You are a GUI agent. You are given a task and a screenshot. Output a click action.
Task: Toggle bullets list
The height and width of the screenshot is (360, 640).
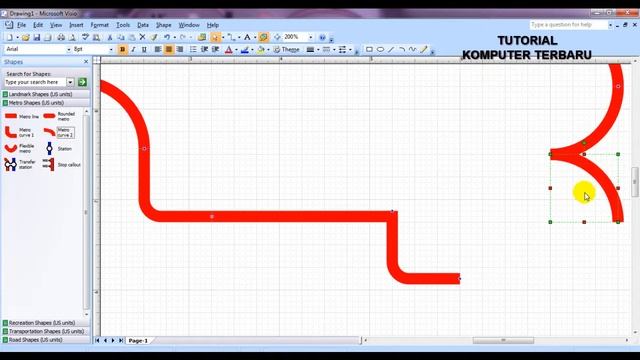pos(193,49)
